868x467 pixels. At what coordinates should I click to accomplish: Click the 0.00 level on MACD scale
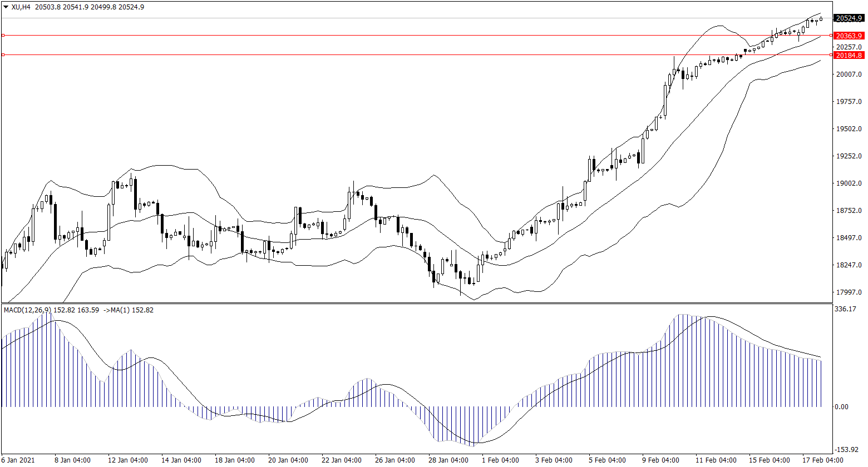[x=844, y=407]
